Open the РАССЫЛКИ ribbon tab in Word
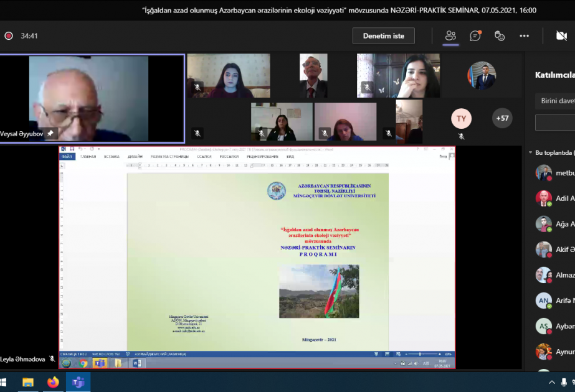This screenshot has height=392, width=575. pos(229,156)
